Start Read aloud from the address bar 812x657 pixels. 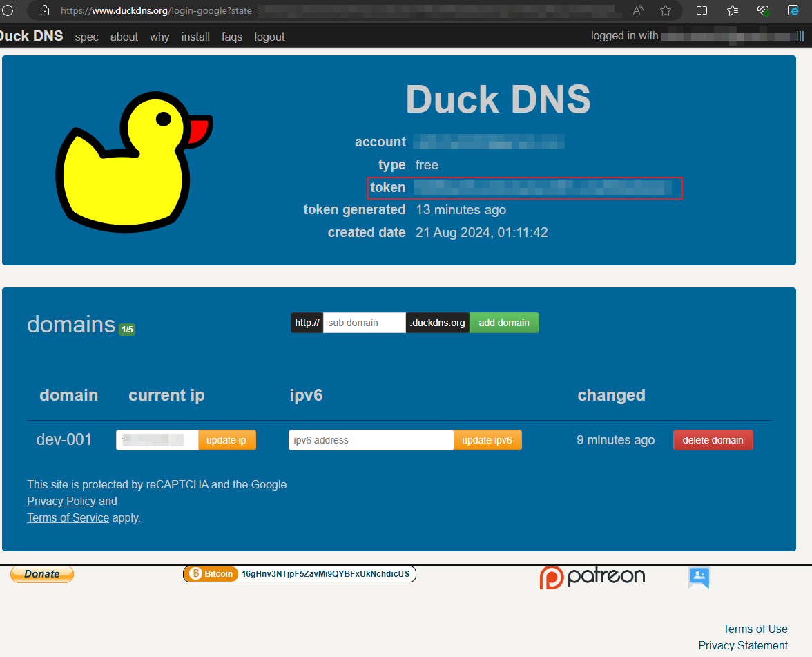pos(638,10)
